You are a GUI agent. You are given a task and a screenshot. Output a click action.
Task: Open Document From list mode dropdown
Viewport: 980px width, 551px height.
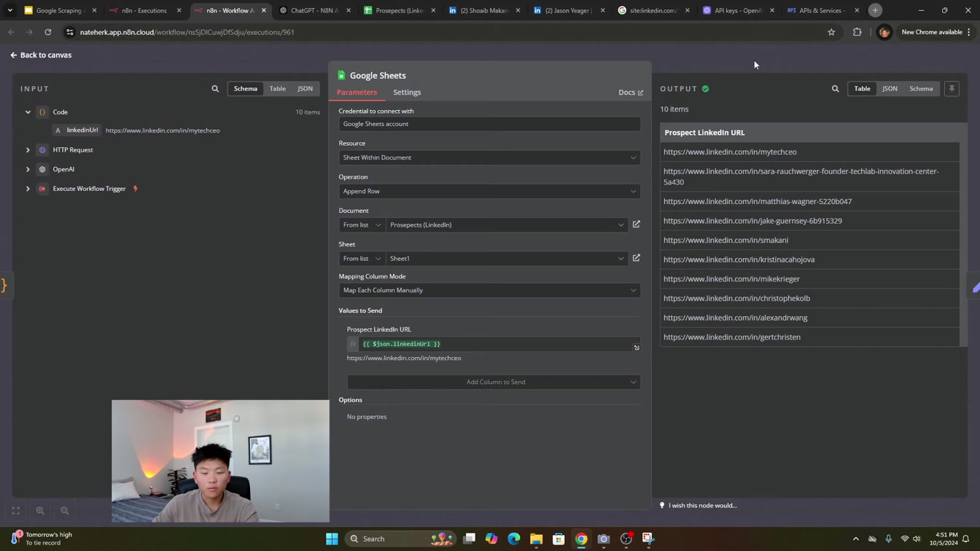click(362, 225)
